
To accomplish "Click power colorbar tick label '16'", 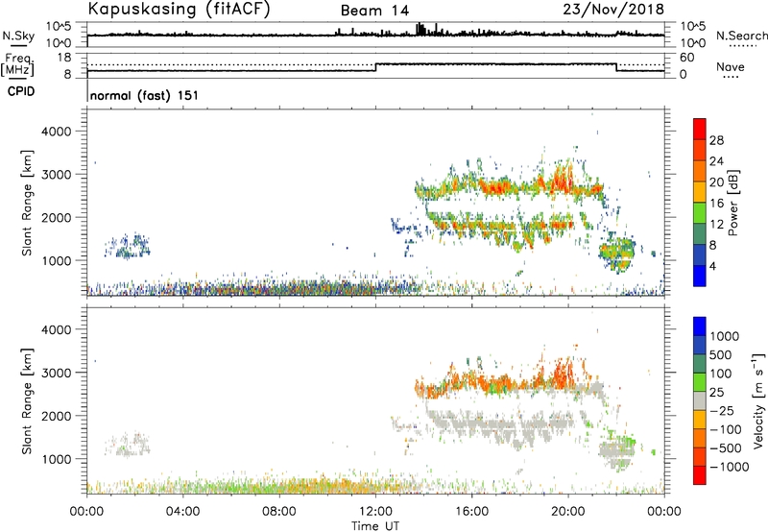I will (x=716, y=204).
